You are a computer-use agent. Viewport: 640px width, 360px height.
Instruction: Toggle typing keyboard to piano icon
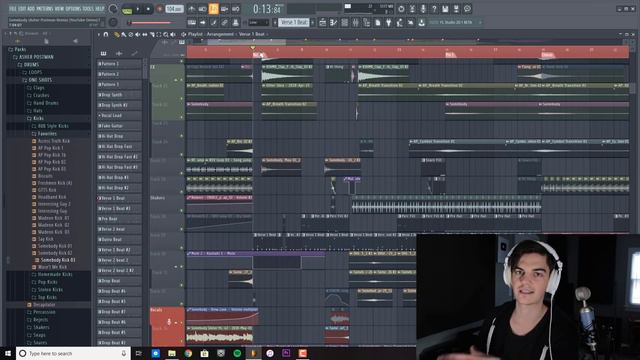pos(191,22)
